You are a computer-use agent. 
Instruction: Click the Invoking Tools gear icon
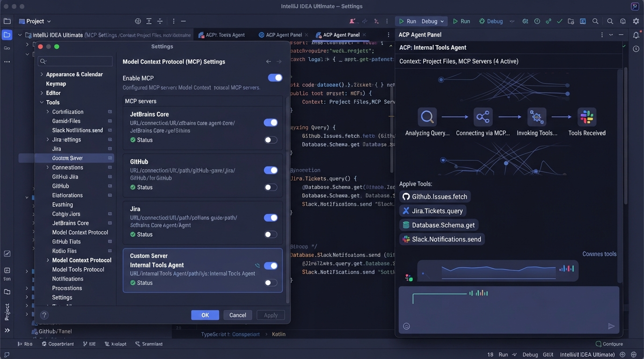pyautogui.click(x=537, y=117)
